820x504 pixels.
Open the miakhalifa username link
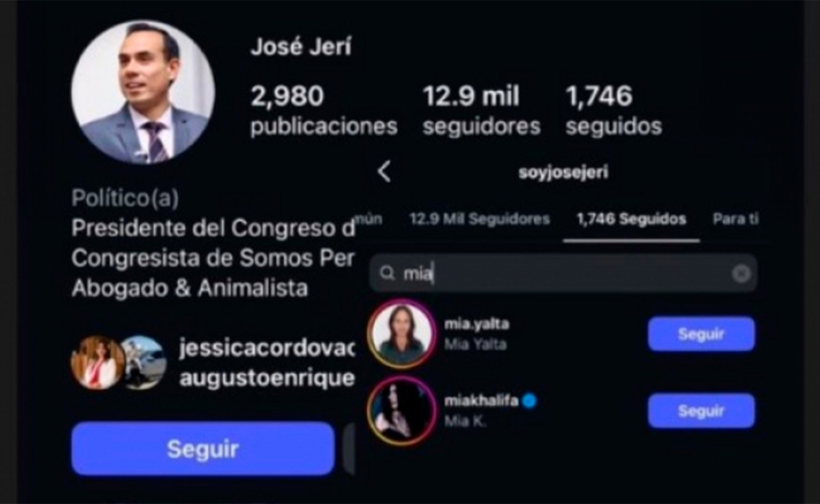[x=481, y=401]
